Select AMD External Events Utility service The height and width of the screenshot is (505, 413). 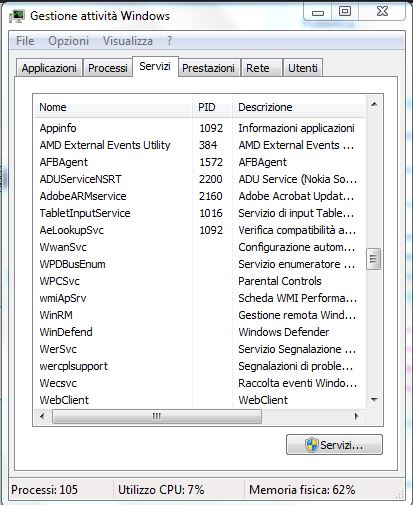105,145
